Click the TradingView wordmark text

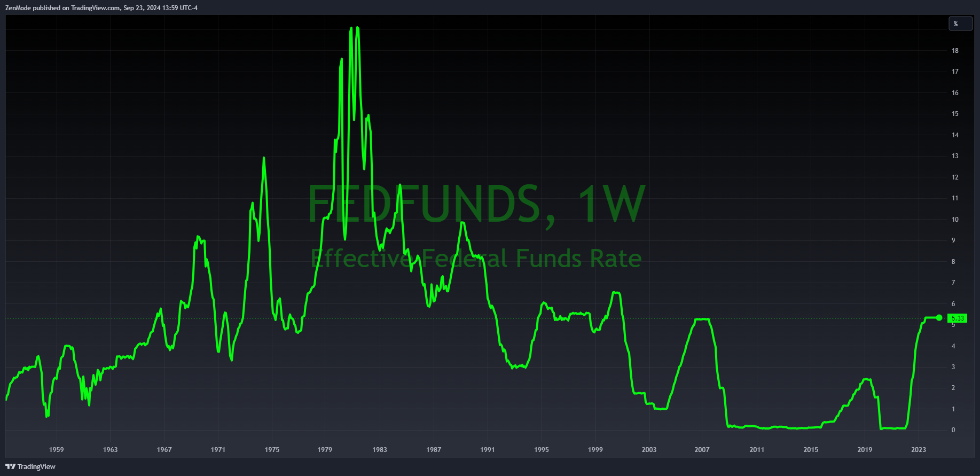pyautogui.click(x=36, y=467)
